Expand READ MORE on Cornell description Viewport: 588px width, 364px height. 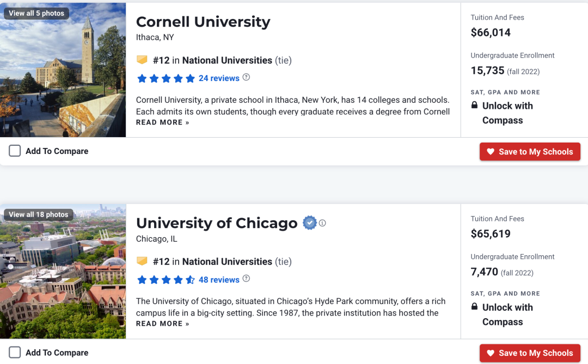click(162, 122)
